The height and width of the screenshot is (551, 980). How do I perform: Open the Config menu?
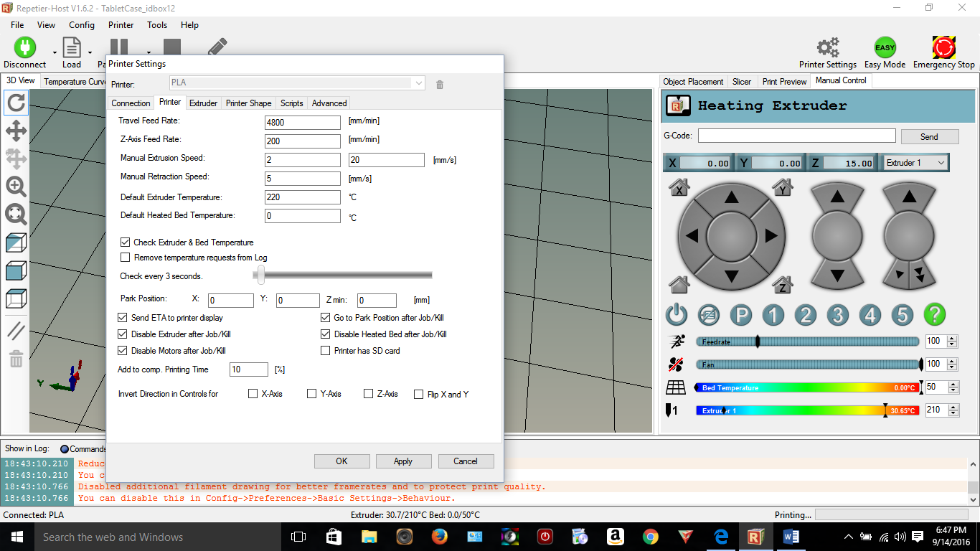pyautogui.click(x=82, y=24)
